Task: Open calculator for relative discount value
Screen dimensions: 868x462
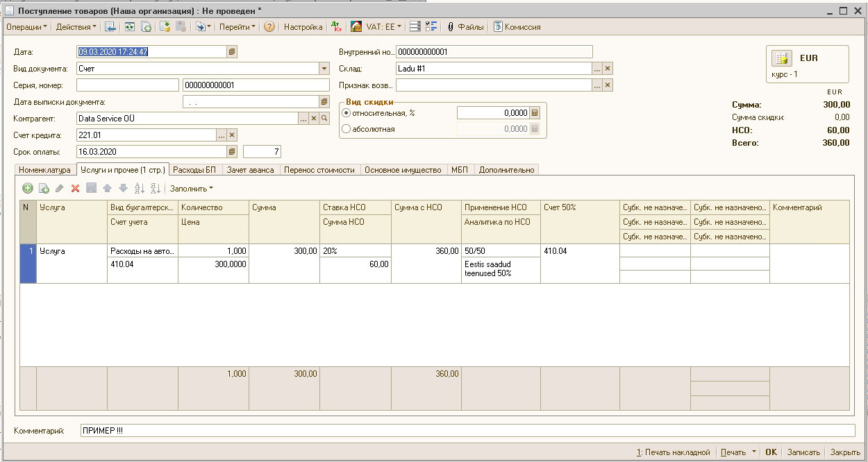Action: click(x=534, y=112)
